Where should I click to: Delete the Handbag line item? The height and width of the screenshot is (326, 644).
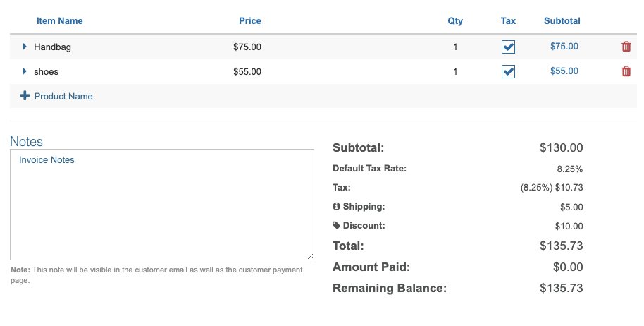626,47
